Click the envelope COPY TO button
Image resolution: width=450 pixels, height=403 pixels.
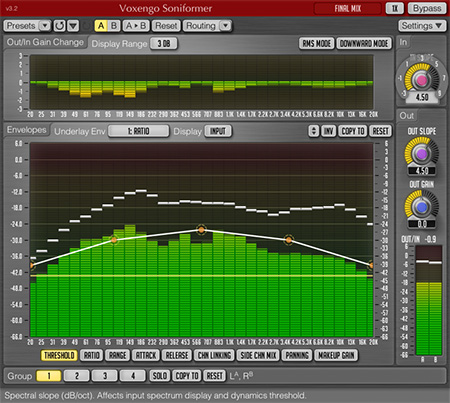353,131
